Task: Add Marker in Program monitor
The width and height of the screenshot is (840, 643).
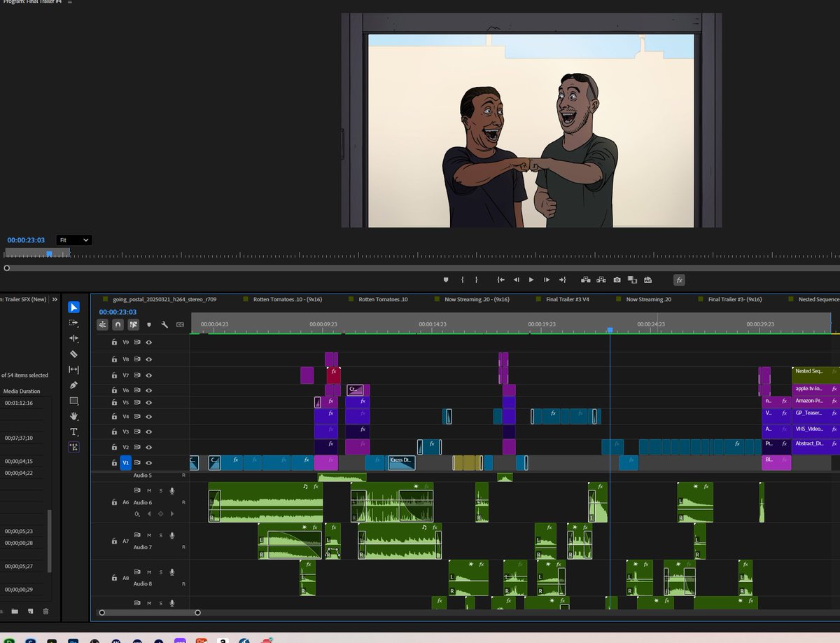Action: (446, 279)
